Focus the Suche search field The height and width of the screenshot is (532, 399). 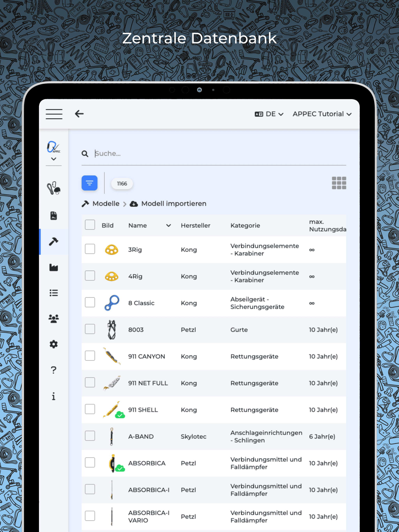click(x=220, y=154)
